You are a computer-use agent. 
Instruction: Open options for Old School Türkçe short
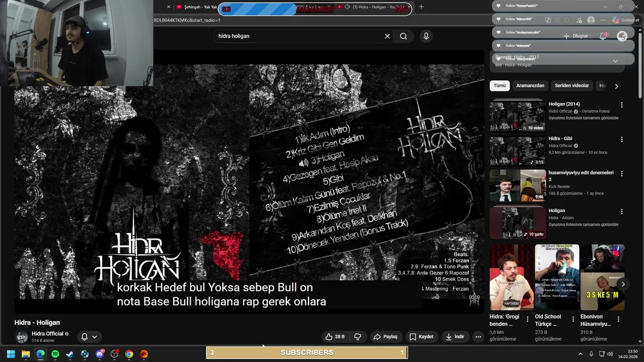coord(573,319)
